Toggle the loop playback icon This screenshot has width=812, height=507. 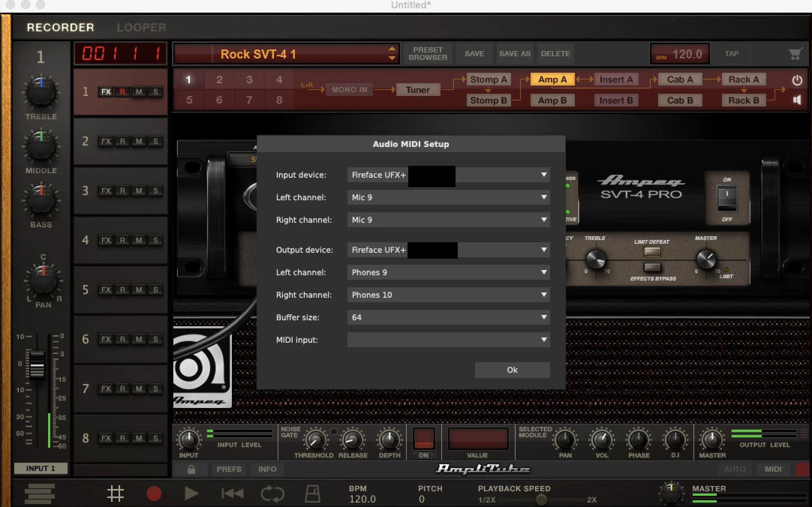(x=272, y=493)
